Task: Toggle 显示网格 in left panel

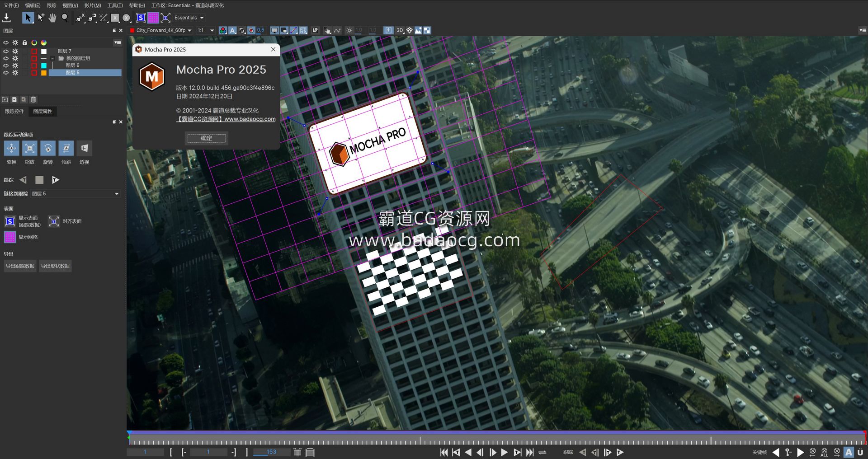Action: 9,237
